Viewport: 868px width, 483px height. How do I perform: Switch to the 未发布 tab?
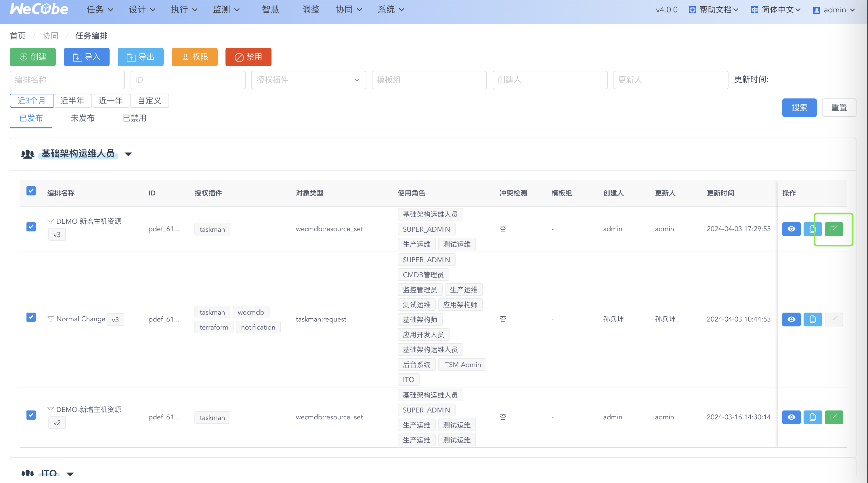83,118
